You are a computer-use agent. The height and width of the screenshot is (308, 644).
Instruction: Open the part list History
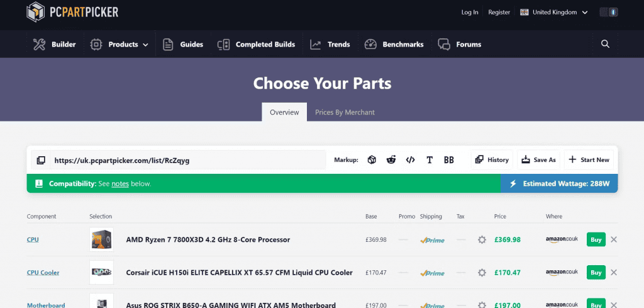pos(492,160)
